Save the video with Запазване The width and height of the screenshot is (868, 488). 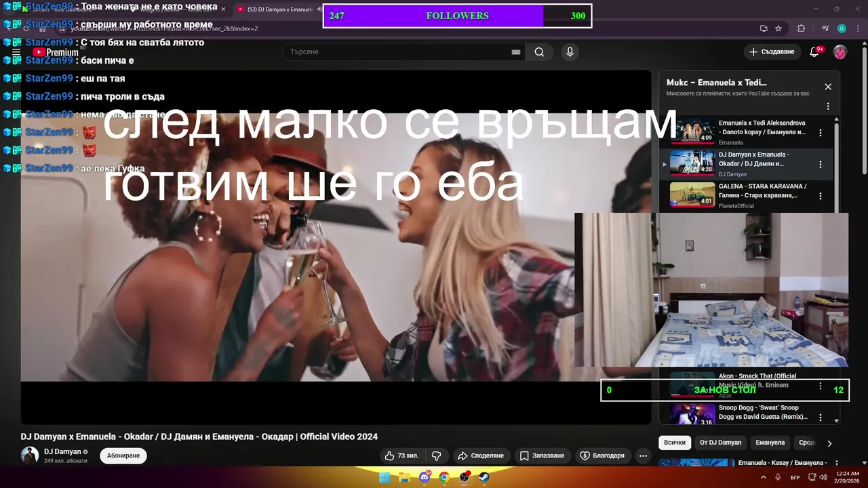coord(542,455)
